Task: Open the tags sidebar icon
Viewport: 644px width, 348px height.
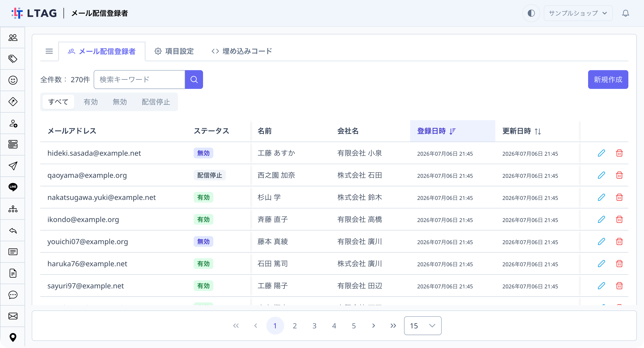Action: coord(13,59)
